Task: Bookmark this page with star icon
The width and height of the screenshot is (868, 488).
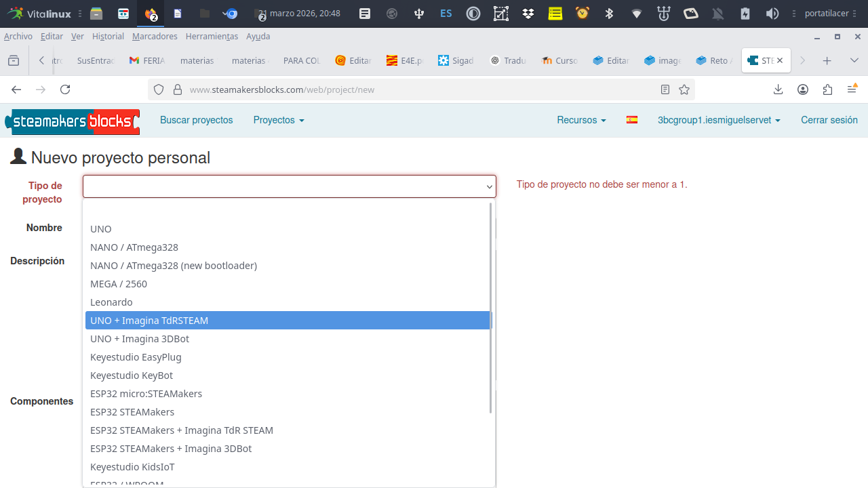Action: 684,89
